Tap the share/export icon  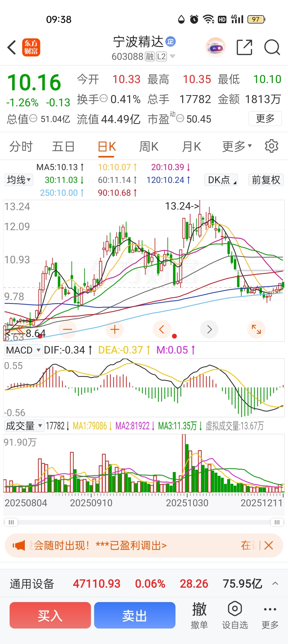[x=245, y=48]
